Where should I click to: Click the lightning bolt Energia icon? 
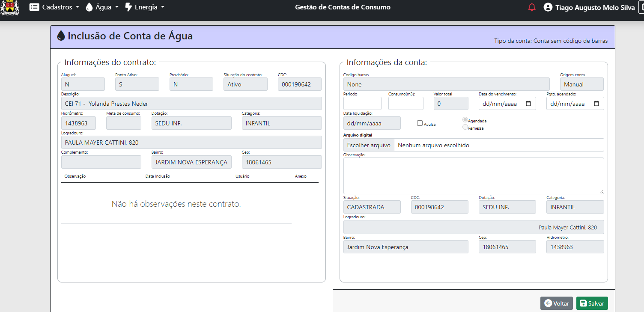(x=128, y=7)
